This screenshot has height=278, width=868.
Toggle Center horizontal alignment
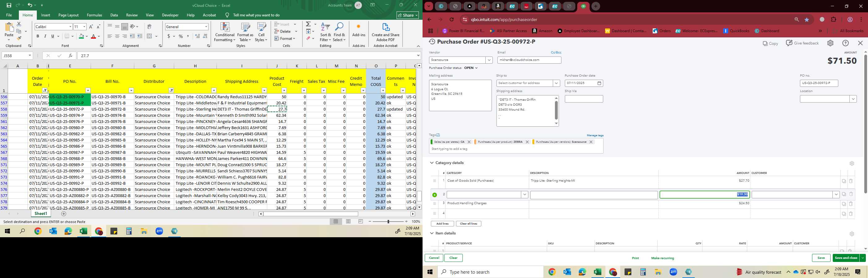coord(117,36)
